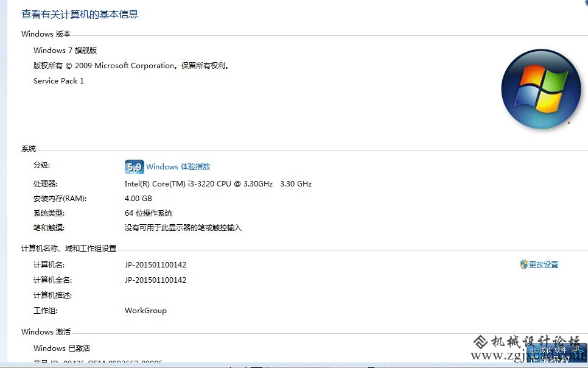Select the Windows 已激活 status text

click(x=62, y=348)
